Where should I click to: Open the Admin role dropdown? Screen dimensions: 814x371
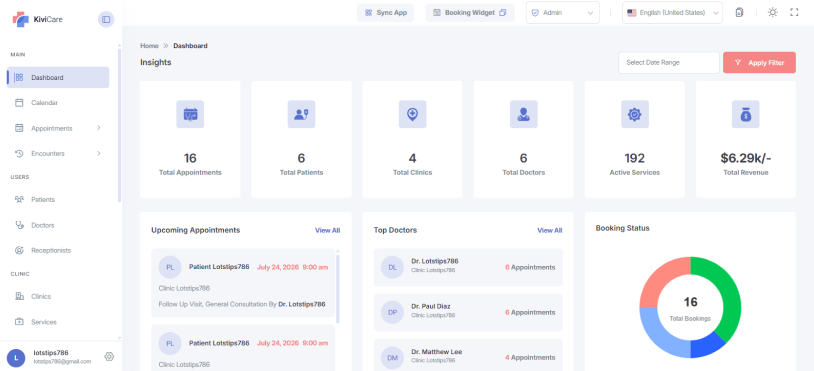coord(563,12)
